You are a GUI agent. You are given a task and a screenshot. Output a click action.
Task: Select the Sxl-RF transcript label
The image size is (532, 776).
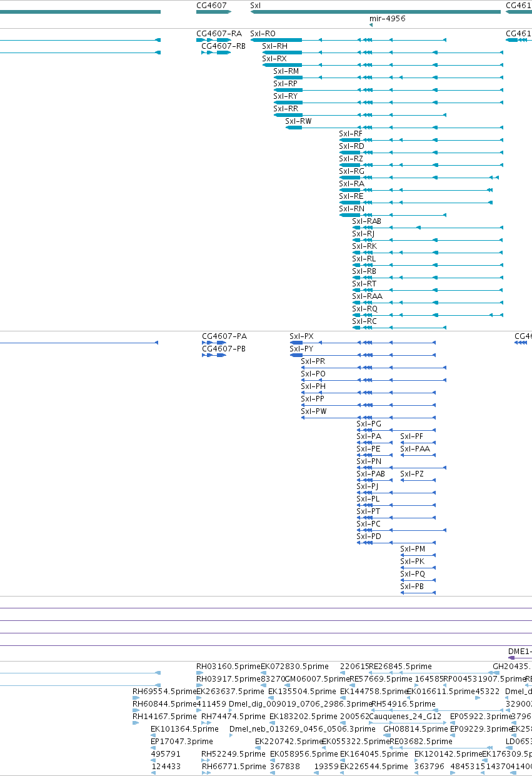(x=351, y=134)
